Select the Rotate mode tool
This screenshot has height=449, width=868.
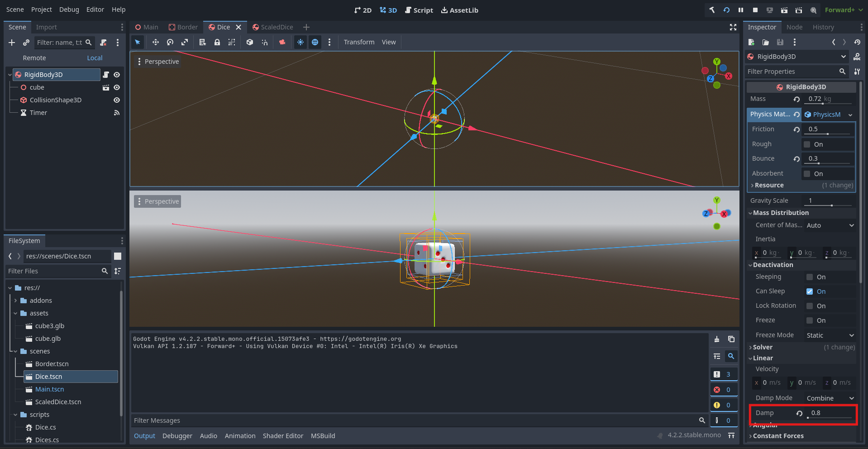click(170, 42)
